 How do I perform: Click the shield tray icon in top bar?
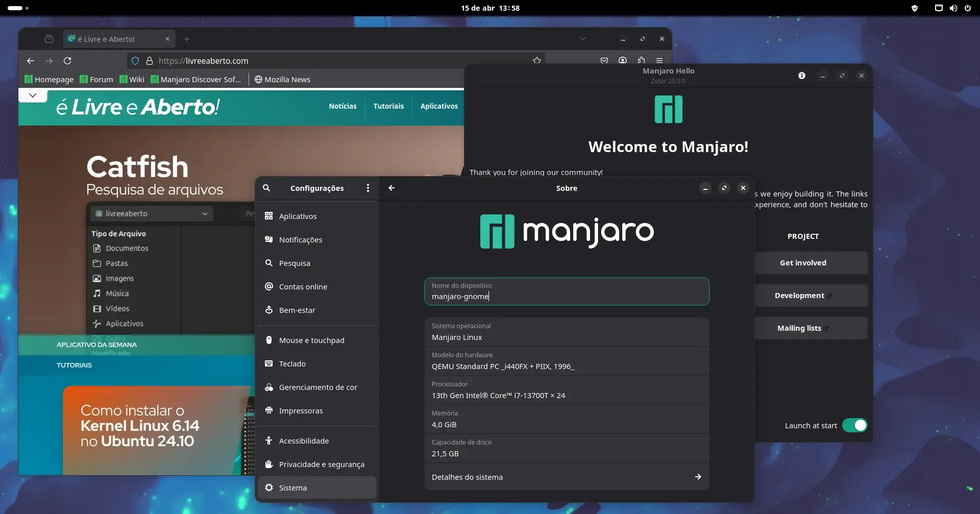coord(915,8)
